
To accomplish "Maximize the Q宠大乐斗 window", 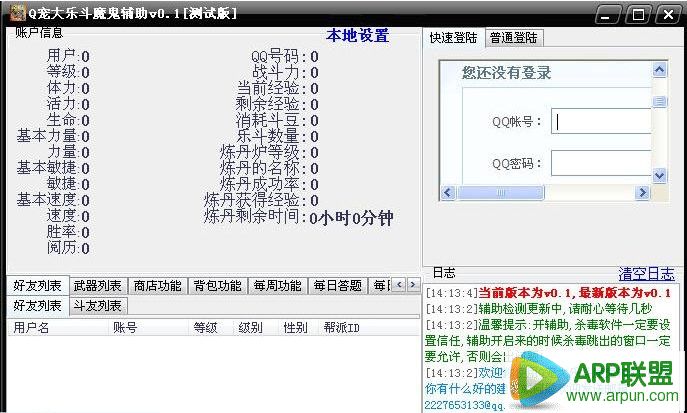I will pos(638,15).
